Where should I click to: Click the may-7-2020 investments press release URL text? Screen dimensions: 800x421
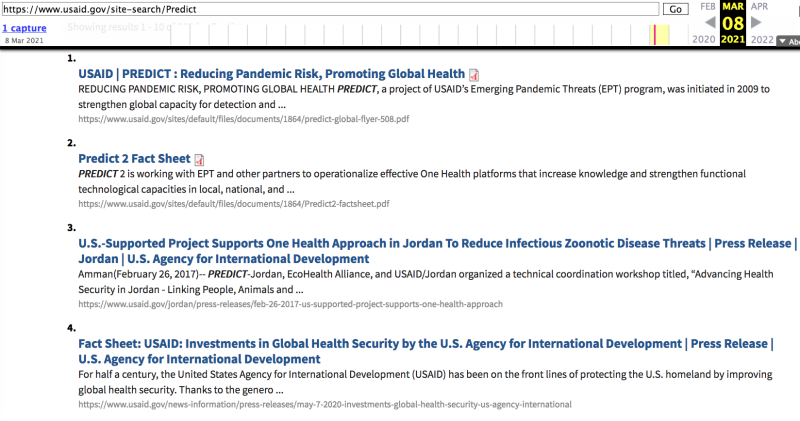tap(324, 404)
